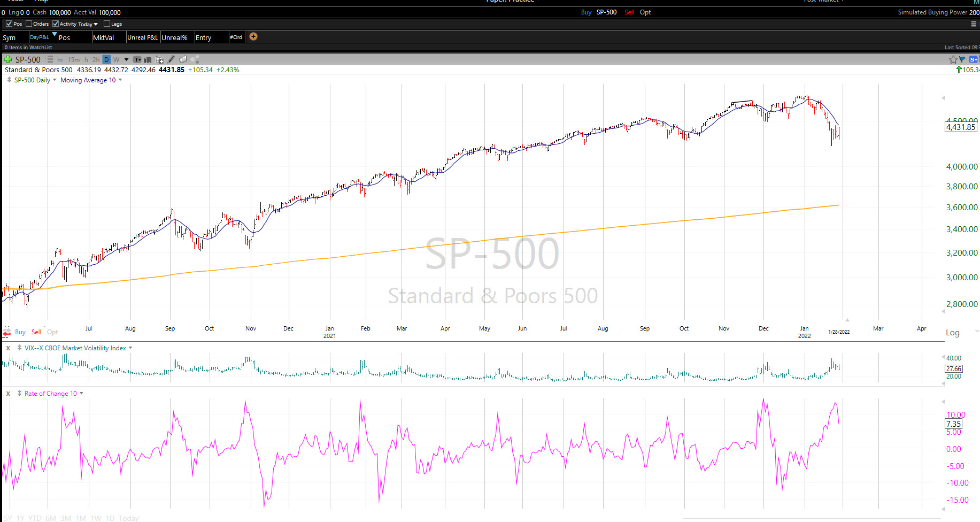Click the 27.66 VIX value label

point(954,369)
